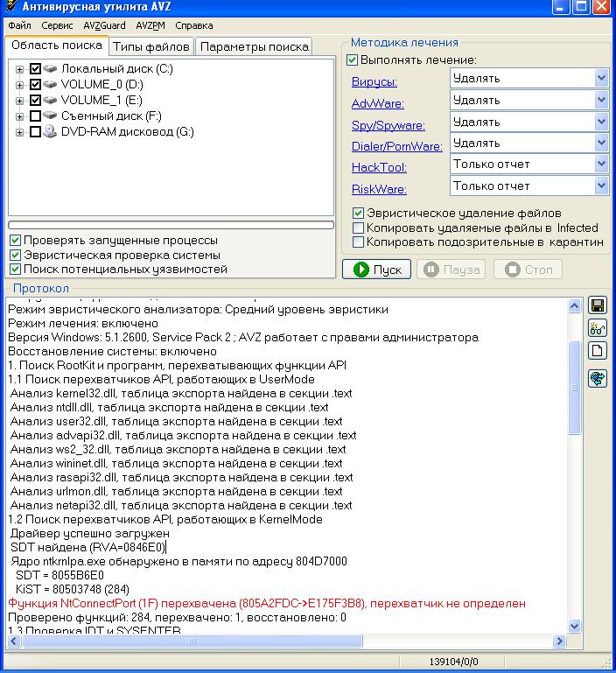Uncheck VOLUME_0 (D:) checkbox
Image resolution: width=616 pixels, height=673 pixels.
click(36, 84)
